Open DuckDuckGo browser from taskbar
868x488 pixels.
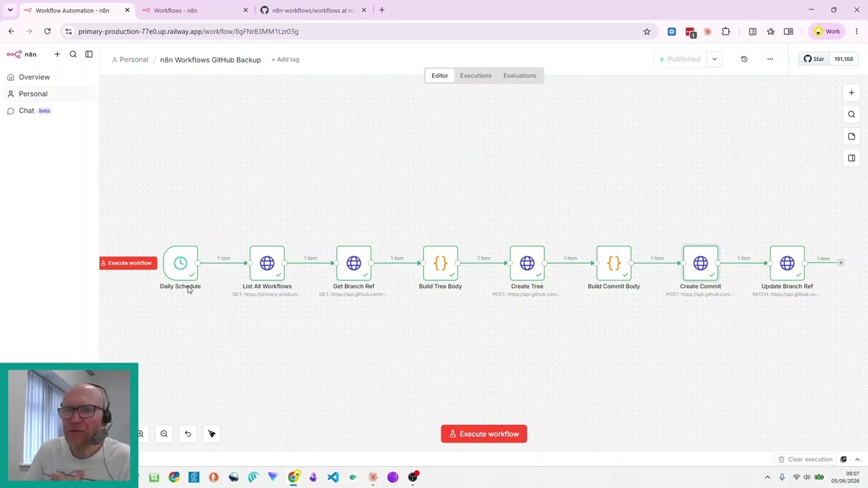pos(214,477)
